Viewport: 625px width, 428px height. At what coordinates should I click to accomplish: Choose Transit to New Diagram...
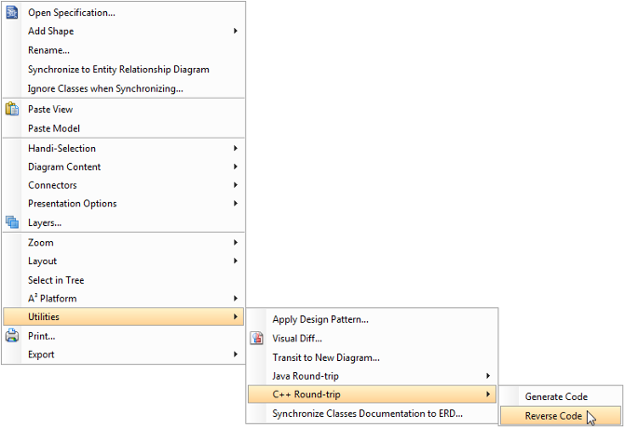372,357
